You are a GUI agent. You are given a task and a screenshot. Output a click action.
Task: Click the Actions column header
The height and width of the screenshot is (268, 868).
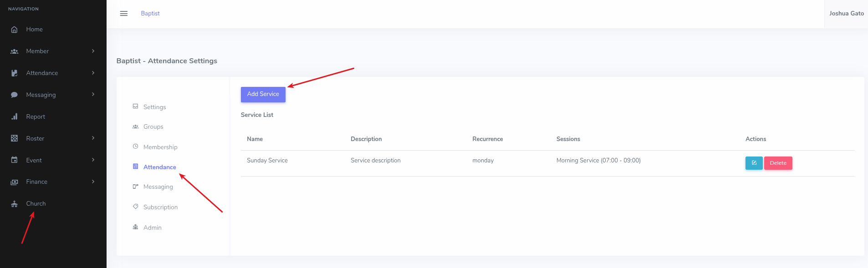pyautogui.click(x=756, y=139)
